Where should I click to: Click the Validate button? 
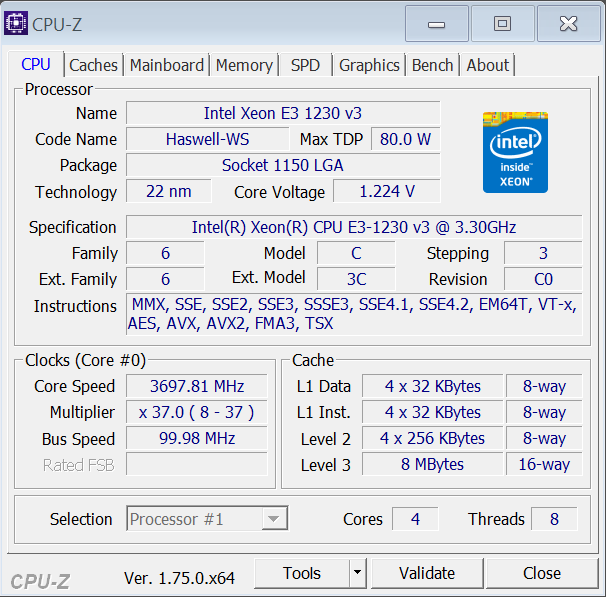(427, 573)
